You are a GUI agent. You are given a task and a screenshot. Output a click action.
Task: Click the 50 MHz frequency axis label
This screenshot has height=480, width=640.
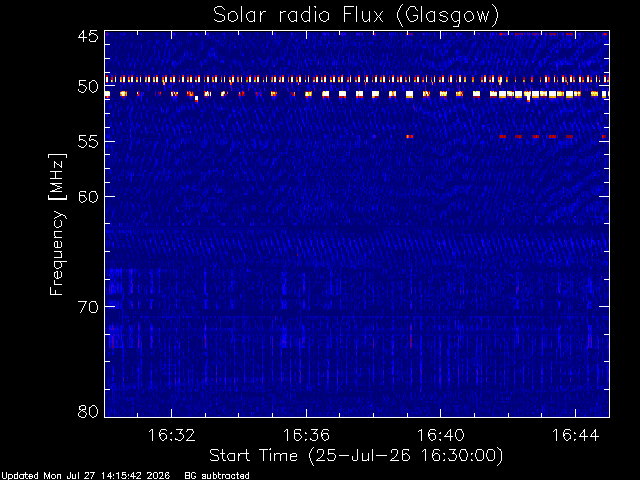point(88,86)
